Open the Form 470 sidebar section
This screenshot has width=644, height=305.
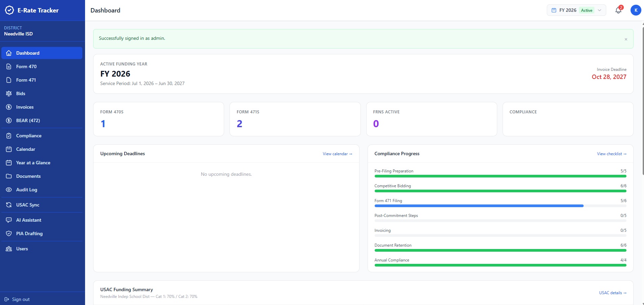(26, 66)
